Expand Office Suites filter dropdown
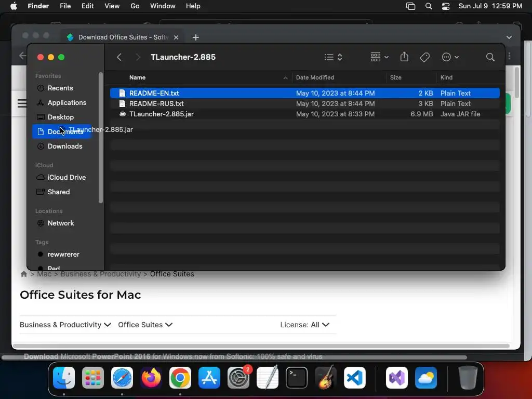The image size is (532, 399). [145, 325]
